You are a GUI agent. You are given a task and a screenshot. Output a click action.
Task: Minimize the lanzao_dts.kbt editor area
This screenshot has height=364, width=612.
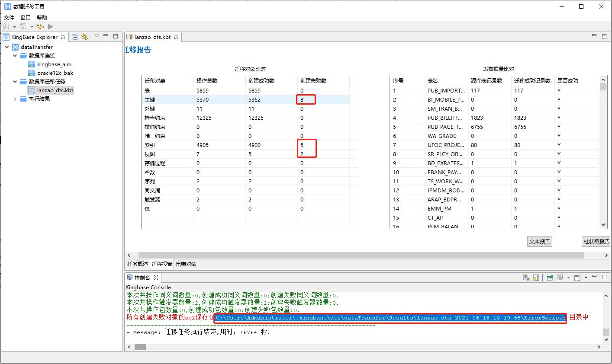point(595,36)
